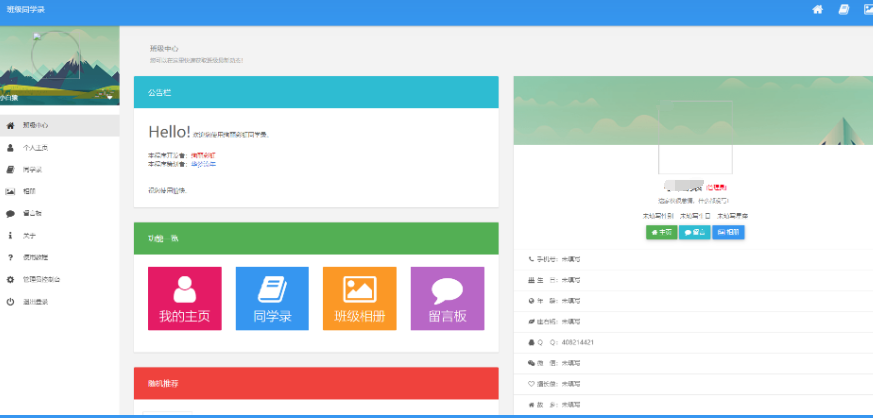The image size is (873, 418).
Task: Click the picture icon in top navbar
Action: click(x=867, y=9)
